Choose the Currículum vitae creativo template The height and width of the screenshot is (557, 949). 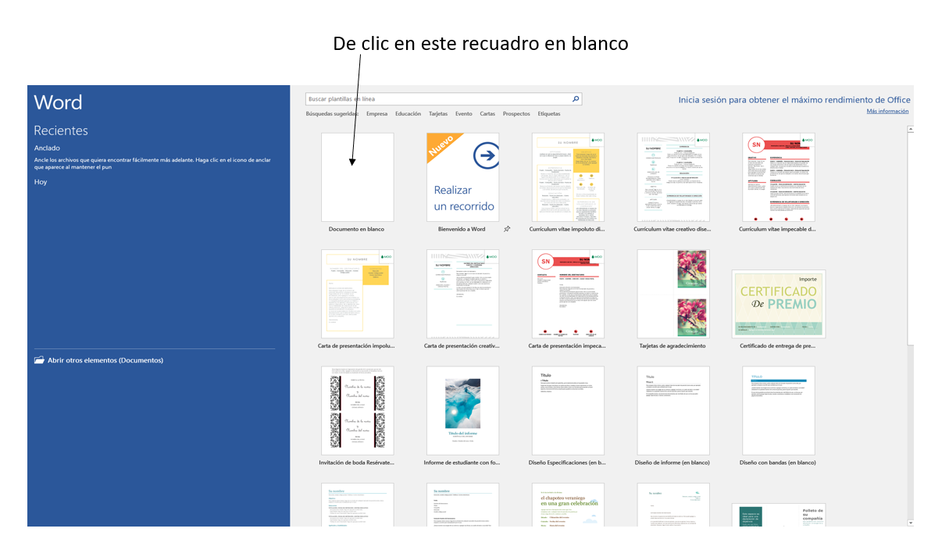click(x=673, y=177)
